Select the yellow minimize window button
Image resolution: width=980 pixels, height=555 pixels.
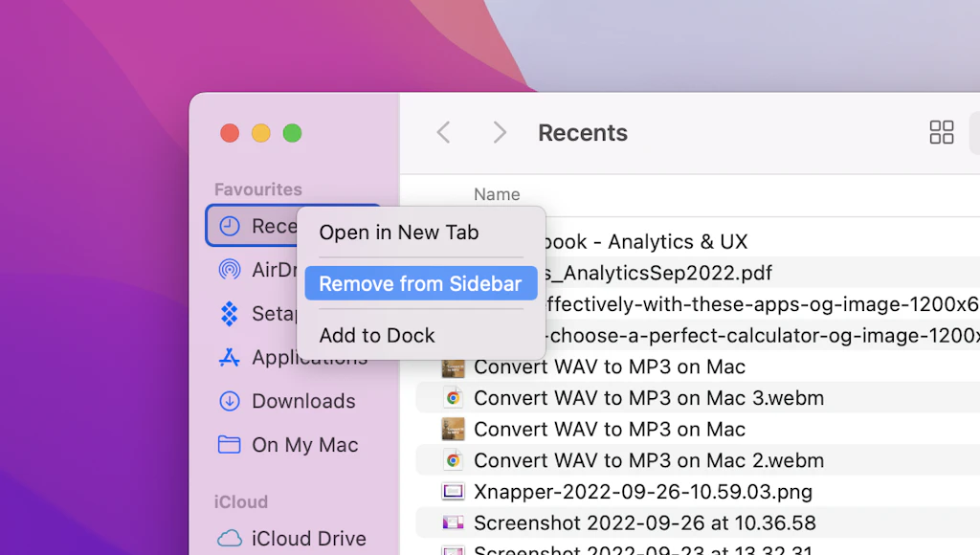(258, 133)
